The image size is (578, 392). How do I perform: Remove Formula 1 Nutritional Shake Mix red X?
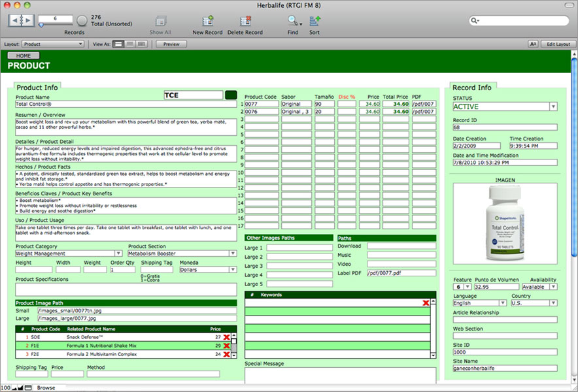(226, 346)
